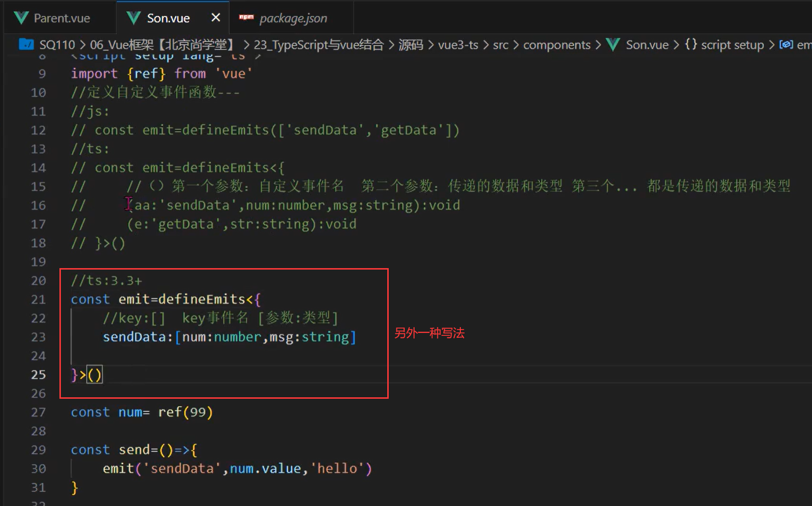Open src breadcrumb folder
The height and width of the screenshot is (506, 812).
click(500, 45)
